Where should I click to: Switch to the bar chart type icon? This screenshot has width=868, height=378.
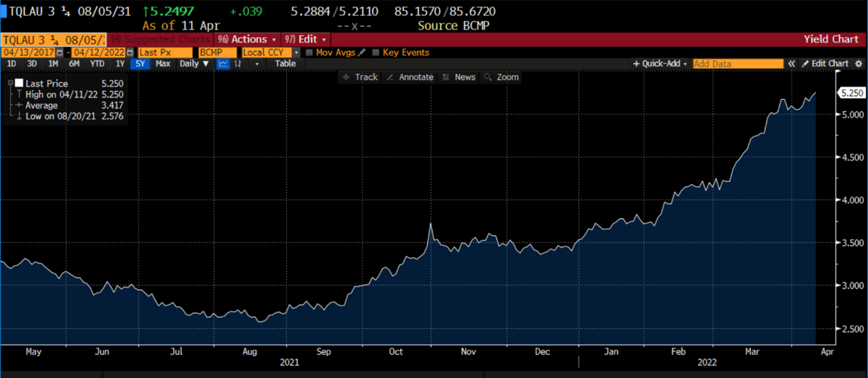point(238,64)
